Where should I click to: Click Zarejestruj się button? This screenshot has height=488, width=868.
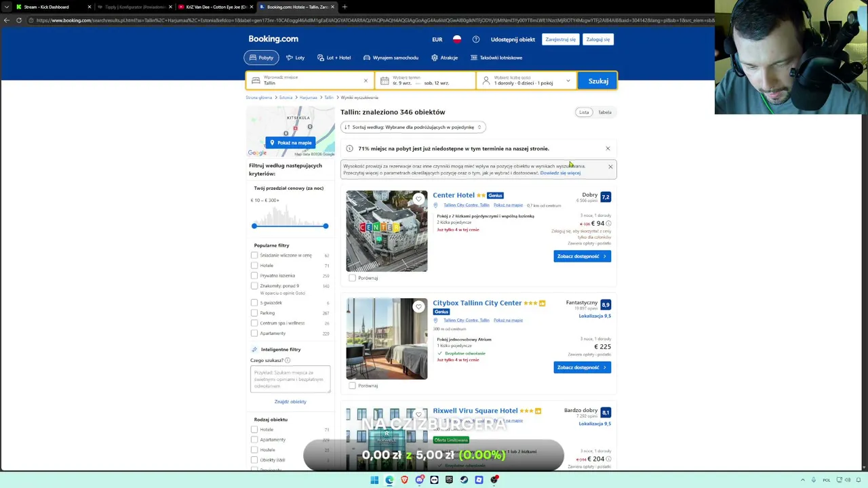(x=561, y=39)
